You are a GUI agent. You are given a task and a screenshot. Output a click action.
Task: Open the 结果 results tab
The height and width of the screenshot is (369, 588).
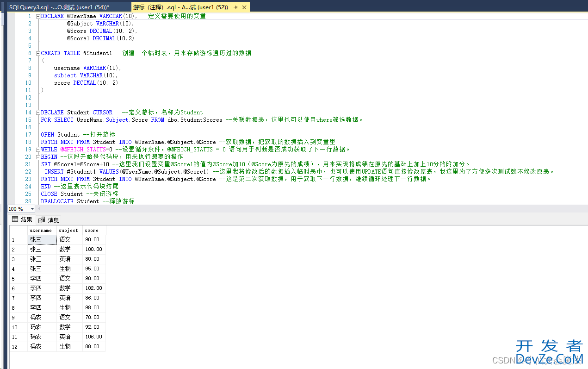(x=22, y=220)
